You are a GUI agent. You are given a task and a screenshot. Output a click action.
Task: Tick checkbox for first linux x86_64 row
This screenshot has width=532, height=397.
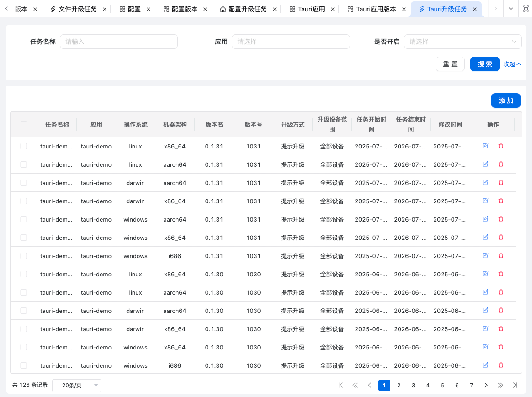[24, 146]
